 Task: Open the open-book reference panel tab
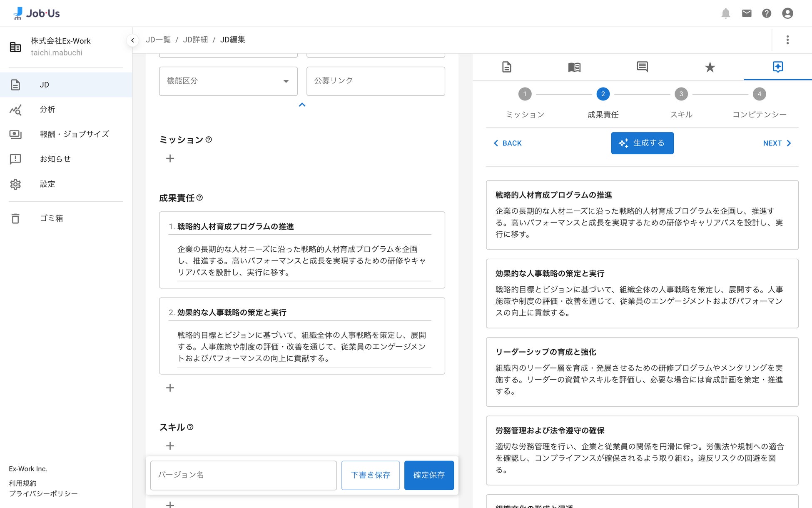tap(574, 67)
